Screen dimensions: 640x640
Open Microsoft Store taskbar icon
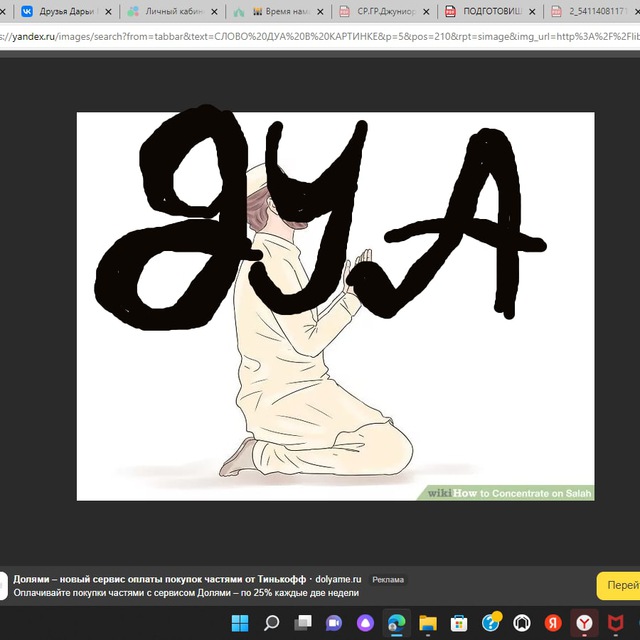click(459, 623)
